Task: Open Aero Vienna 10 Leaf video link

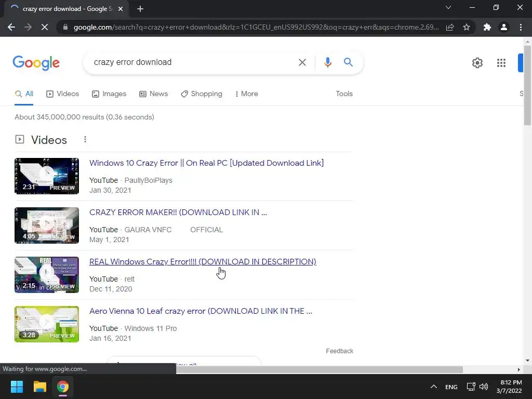Action: [x=201, y=311]
